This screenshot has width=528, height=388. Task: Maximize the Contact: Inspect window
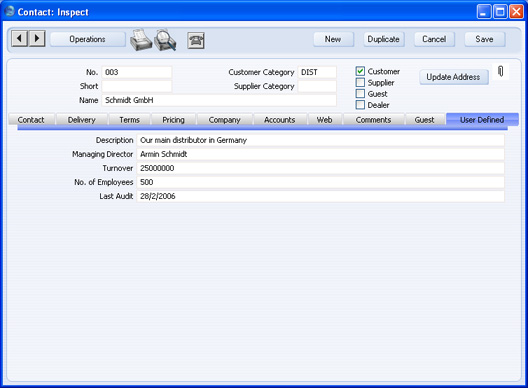500,12
